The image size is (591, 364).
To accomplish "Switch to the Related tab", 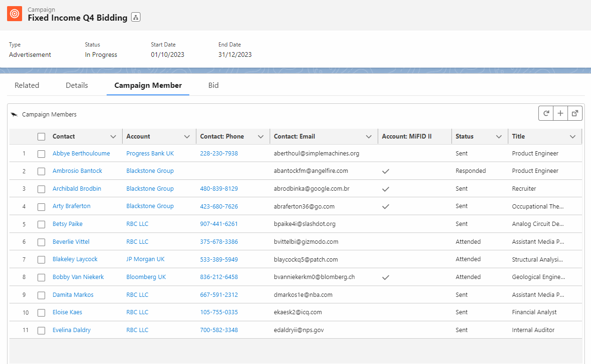I will pos(27,85).
